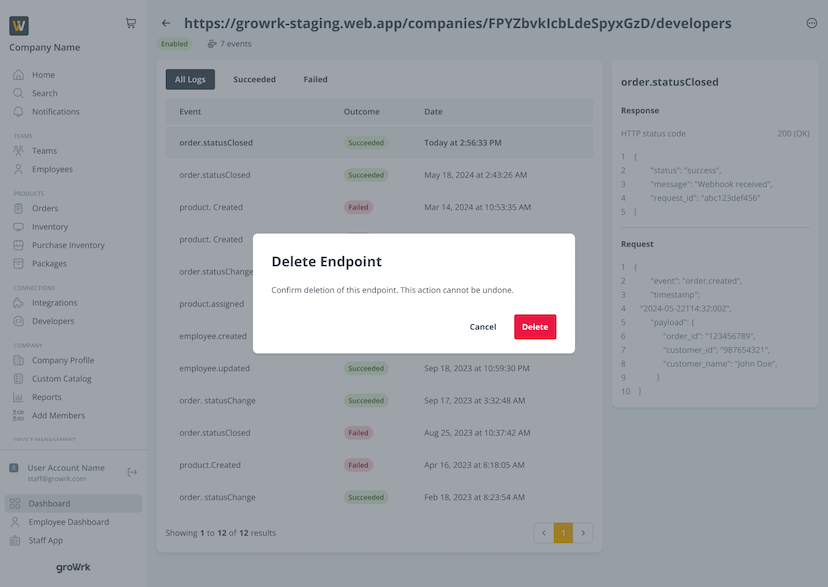Cancel the Delete Endpoint dialog
The image size is (828, 587).
[x=483, y=326]
